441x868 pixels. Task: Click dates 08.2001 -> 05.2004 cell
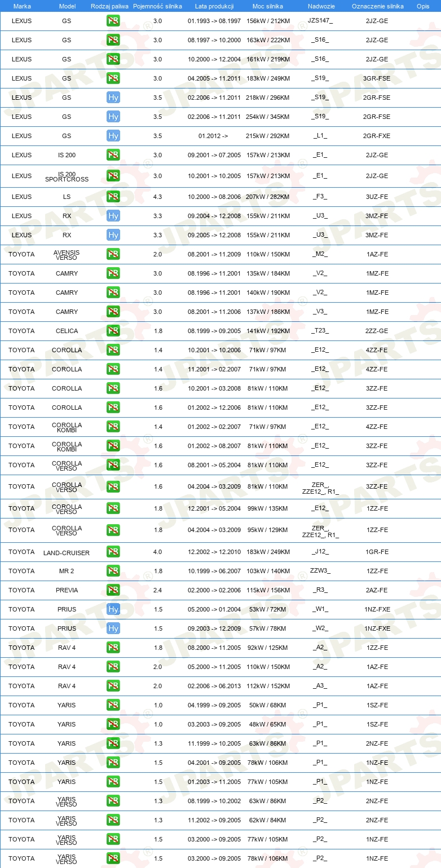[x=214, y=465]
